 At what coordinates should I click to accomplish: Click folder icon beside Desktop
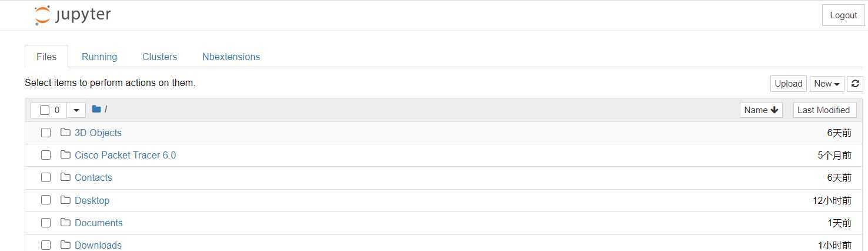click(65, 200)
